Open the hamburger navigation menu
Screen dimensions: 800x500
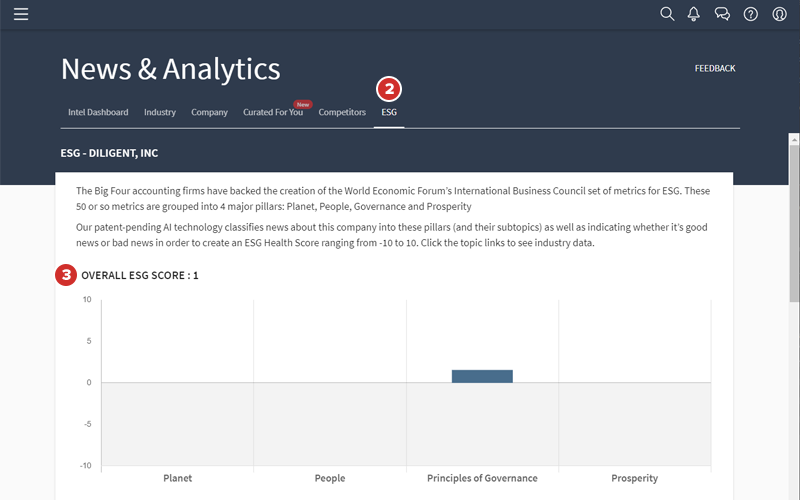21,14
